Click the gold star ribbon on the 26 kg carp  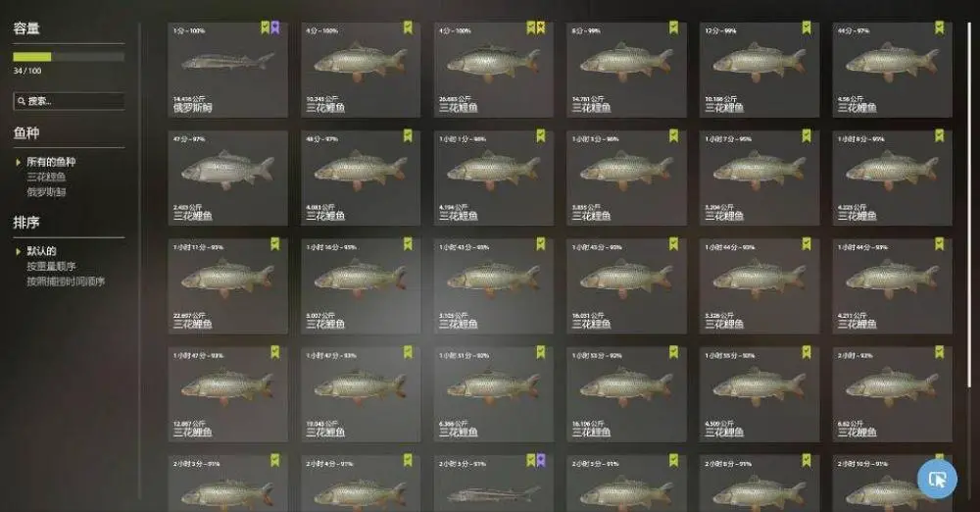tap(541, 27)
